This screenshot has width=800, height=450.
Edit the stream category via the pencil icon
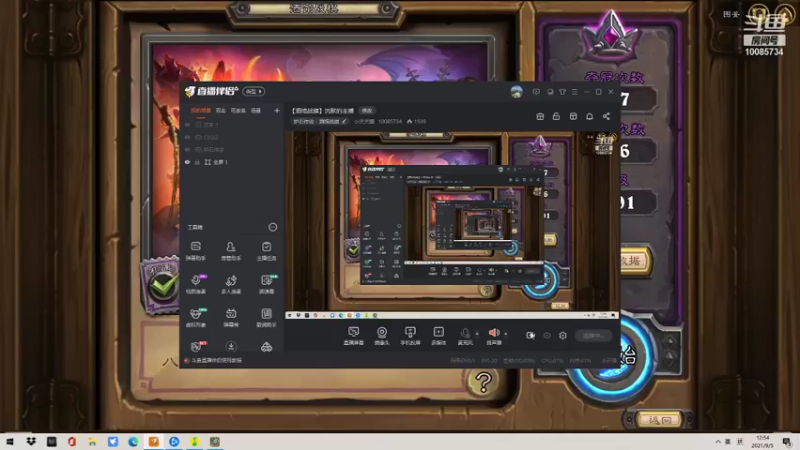(x=344, y=121)
